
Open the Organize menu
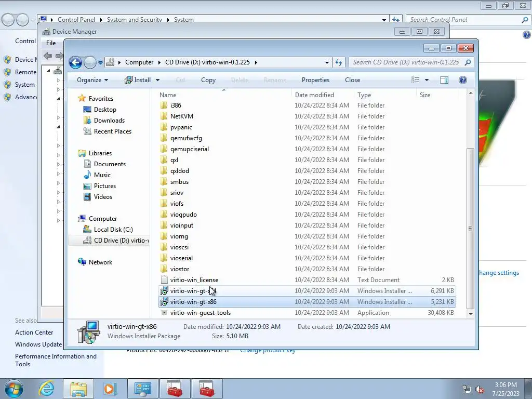tap(92, 80)
